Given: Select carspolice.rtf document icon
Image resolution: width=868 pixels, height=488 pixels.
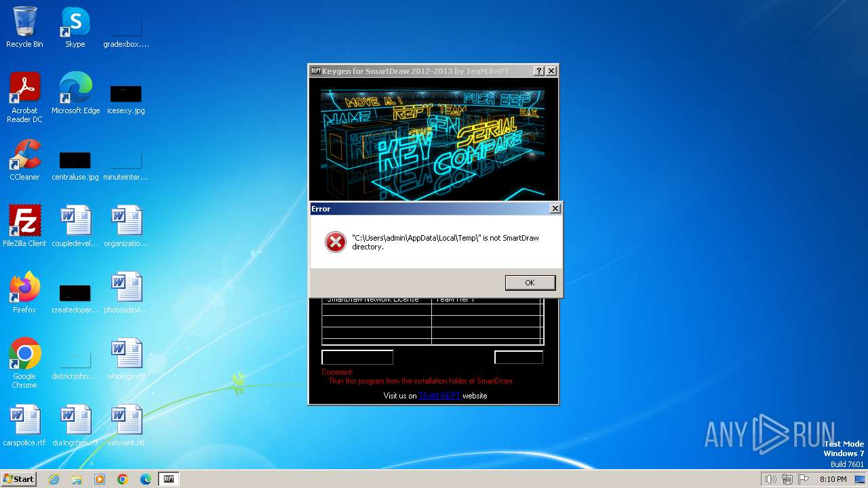Looking at the screenshot, I should click(24, 426).
